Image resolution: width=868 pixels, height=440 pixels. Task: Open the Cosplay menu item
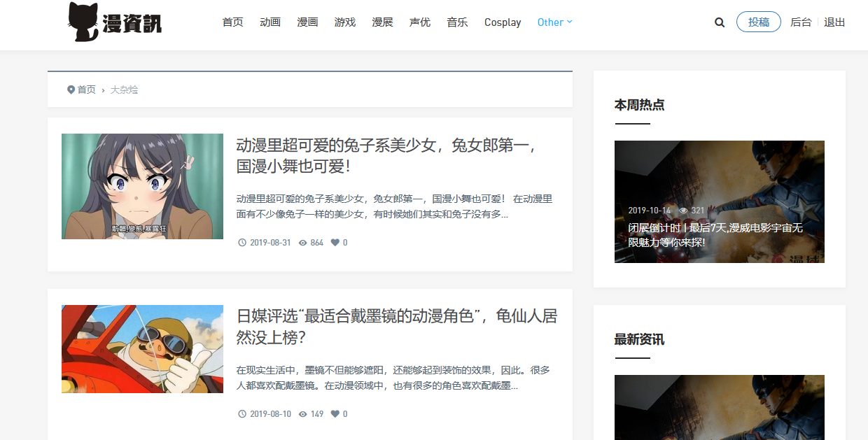tap(503, 22)
